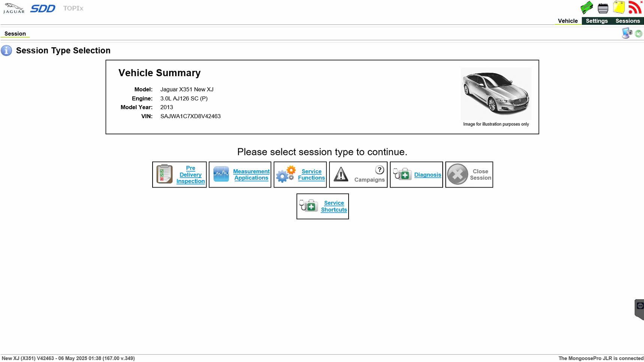Open the Settings tab
The height and width of the screenshot is (362, 644).
tap(596, 21)
